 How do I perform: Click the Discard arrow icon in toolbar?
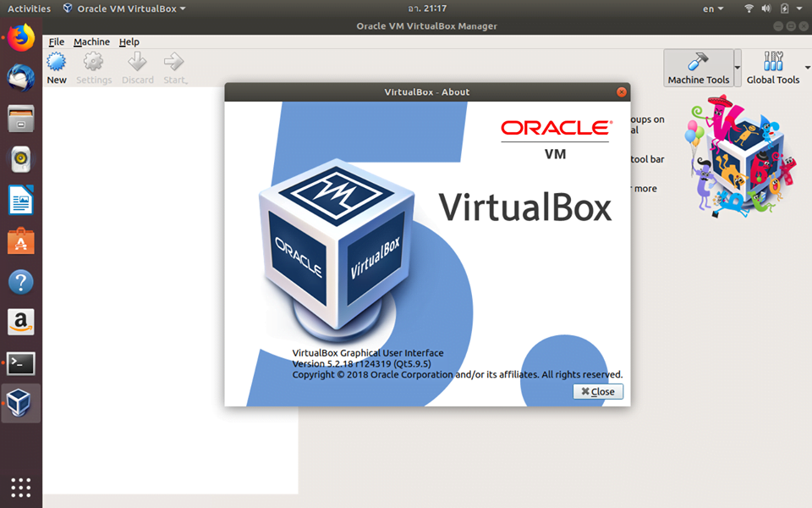click(x=137, y=62)
